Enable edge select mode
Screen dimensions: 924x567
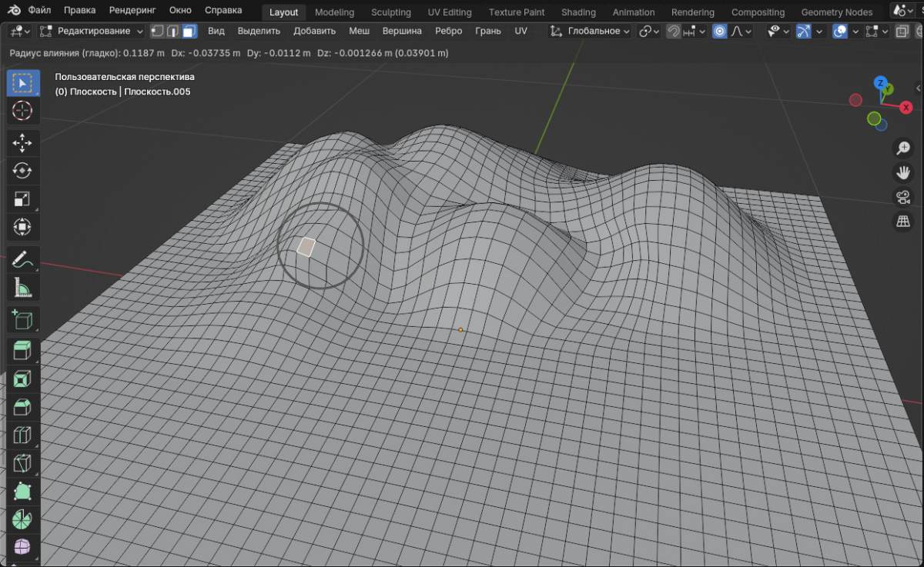coord(173,31)
